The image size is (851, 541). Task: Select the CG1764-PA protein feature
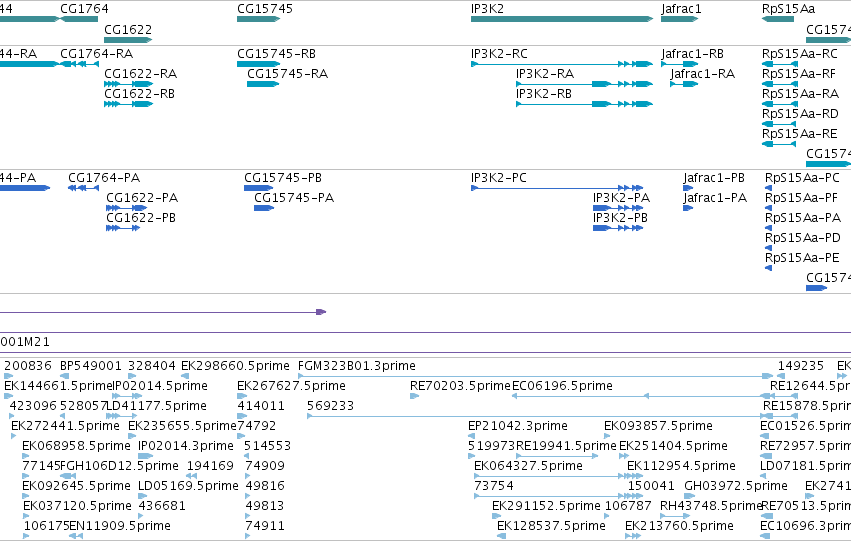(84, 188)
